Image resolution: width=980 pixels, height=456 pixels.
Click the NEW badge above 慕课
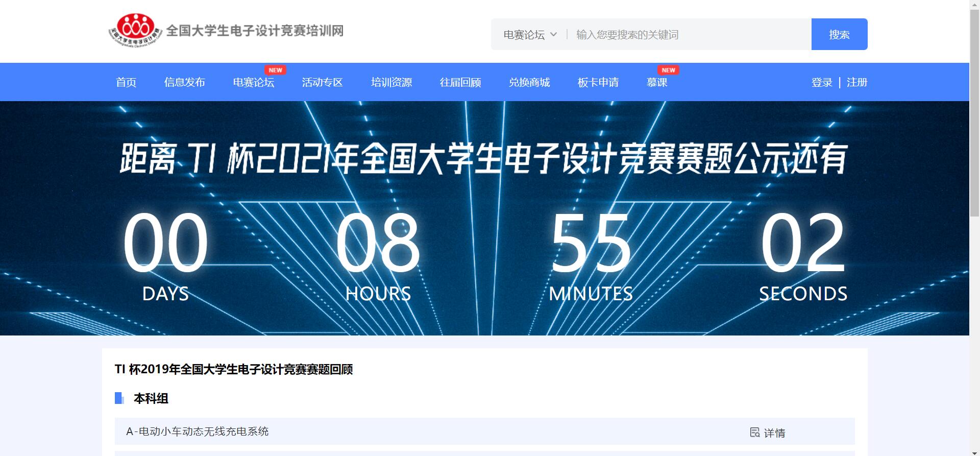tap(668, 70)
